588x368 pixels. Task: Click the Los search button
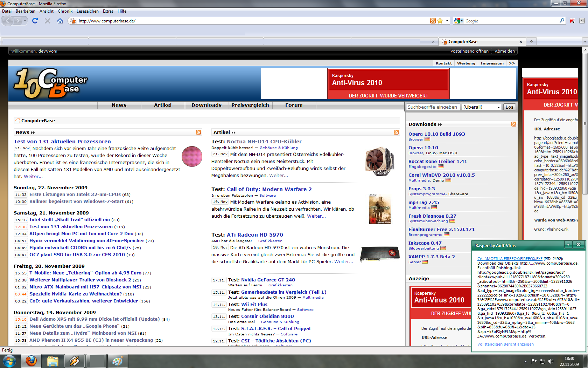pos(510,107)
